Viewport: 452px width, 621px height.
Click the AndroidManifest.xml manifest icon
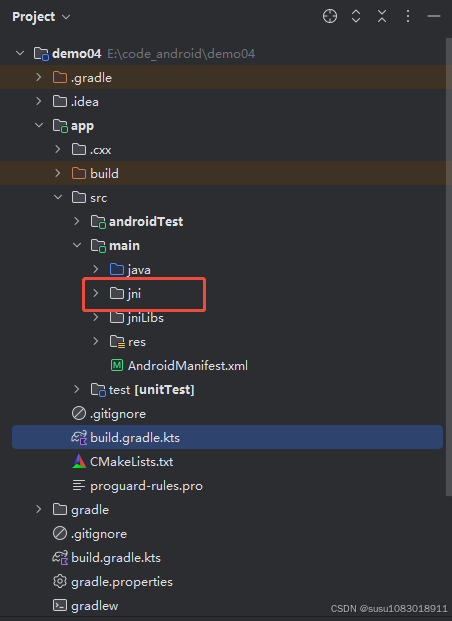(x=116, y=365)
